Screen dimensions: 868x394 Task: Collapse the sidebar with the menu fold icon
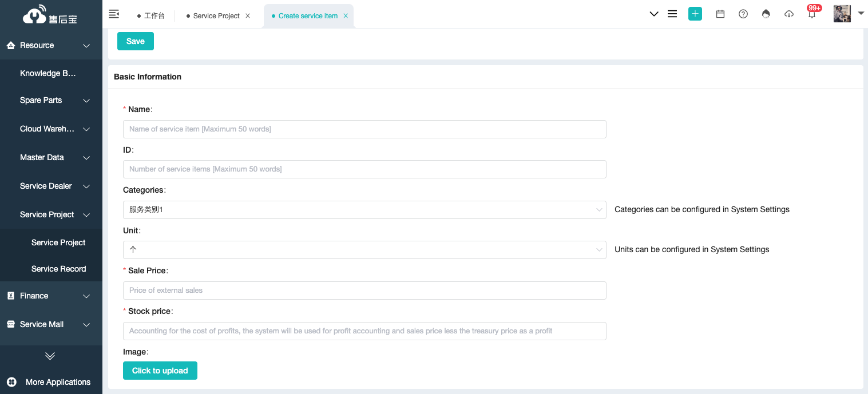coord(114,14)
